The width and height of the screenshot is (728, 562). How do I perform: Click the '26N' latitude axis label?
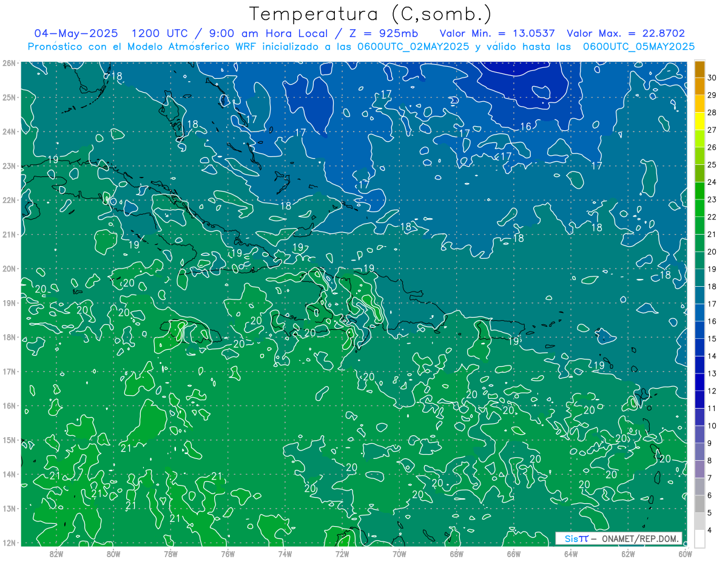(x=8, y=63)
